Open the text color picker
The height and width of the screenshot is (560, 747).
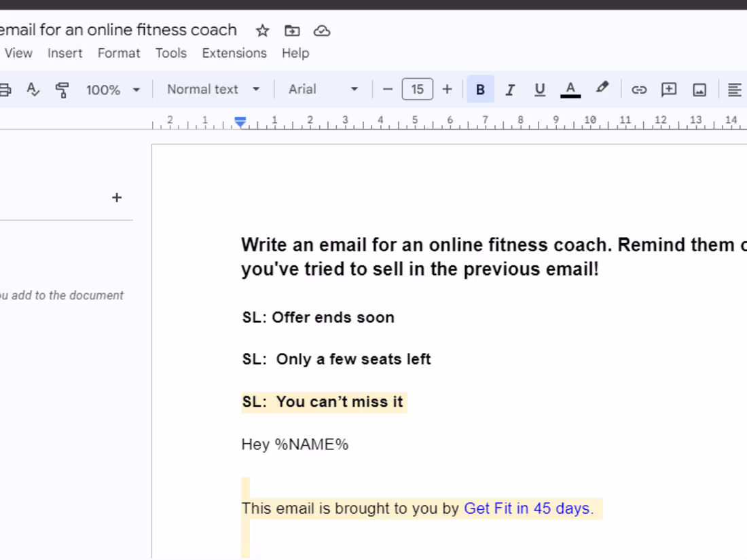[570, 89]
